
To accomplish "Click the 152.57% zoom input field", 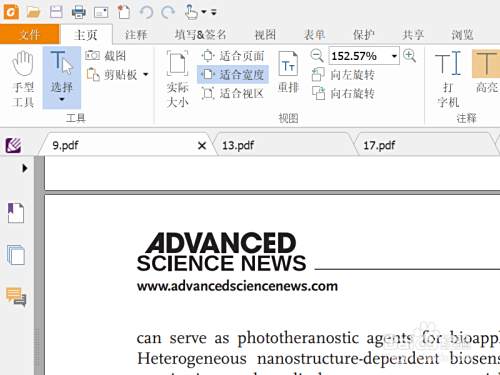I will (359, 56).
